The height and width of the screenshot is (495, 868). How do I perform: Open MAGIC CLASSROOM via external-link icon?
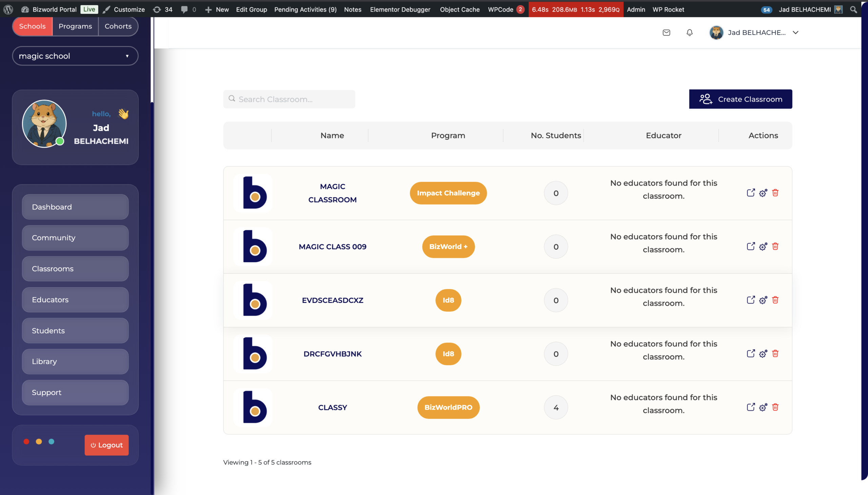pos(751,193)
